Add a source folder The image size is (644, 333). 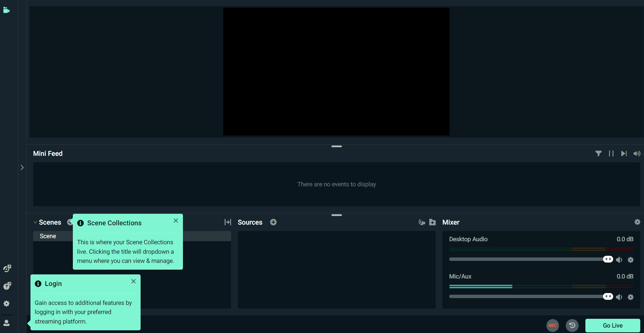(x=433, y=222)
